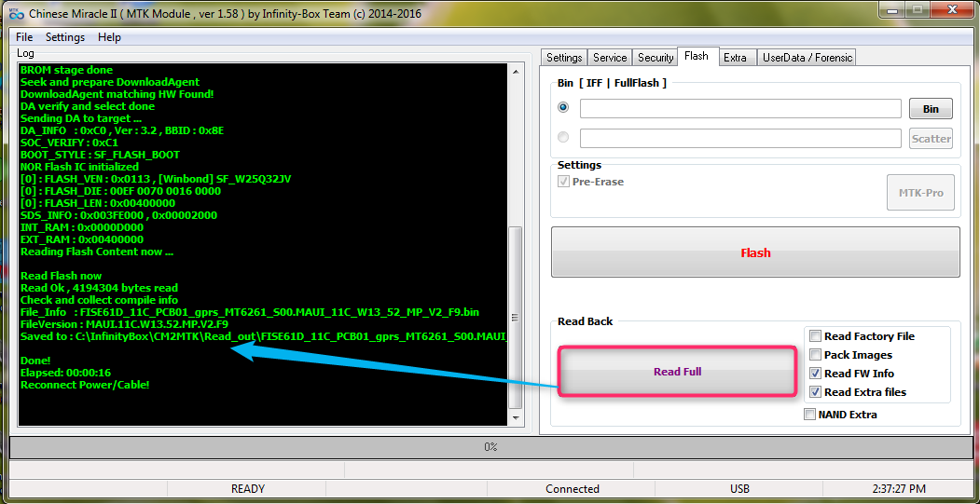The height and width of the screenshot is (504, 980).
Task: Click the 'Read Flash now' log line
Action: coord(62,276)
